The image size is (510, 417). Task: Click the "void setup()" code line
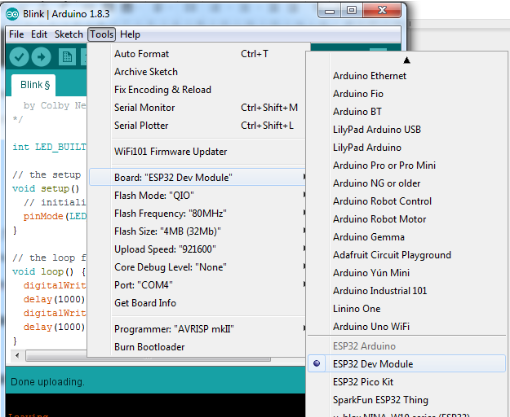coord(46,189)
